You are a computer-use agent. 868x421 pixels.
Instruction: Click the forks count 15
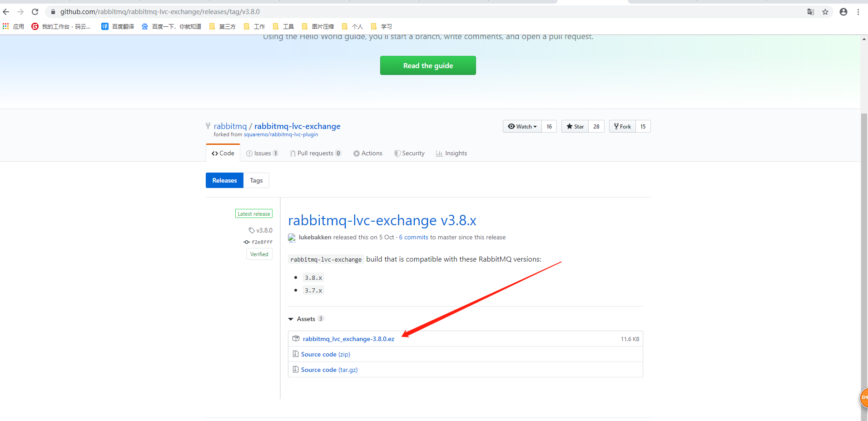coord(643,126)
